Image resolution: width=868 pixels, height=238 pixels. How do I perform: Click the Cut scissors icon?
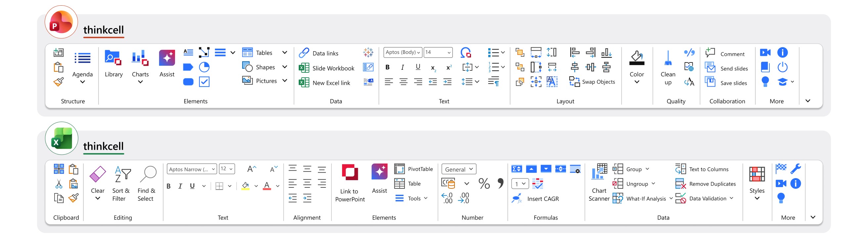tap(59, 184)
